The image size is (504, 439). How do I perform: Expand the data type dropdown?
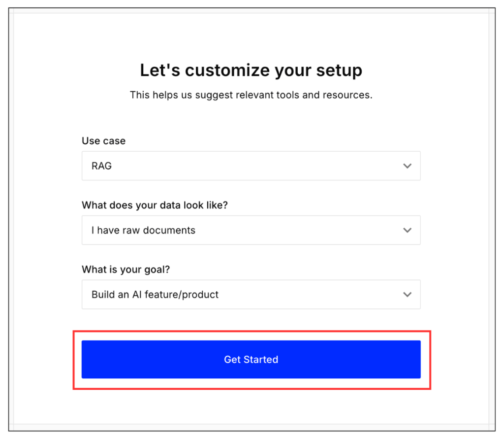pos(251,230)
